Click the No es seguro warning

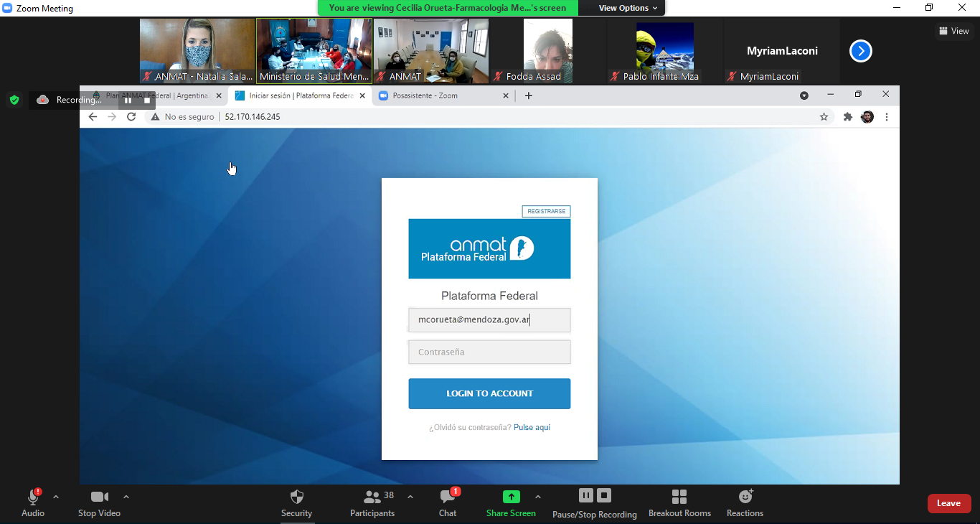[x=182, y=116]
